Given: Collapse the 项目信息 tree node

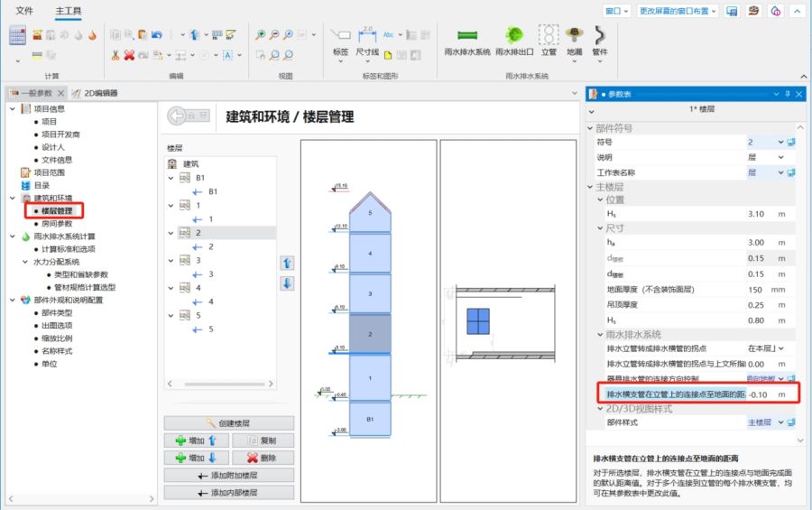Looking at the screenshot, I should point(12,108).
